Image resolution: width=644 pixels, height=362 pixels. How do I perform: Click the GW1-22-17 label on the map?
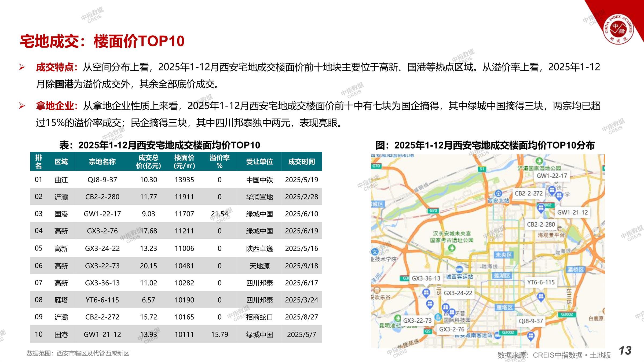tap(552, 176)
